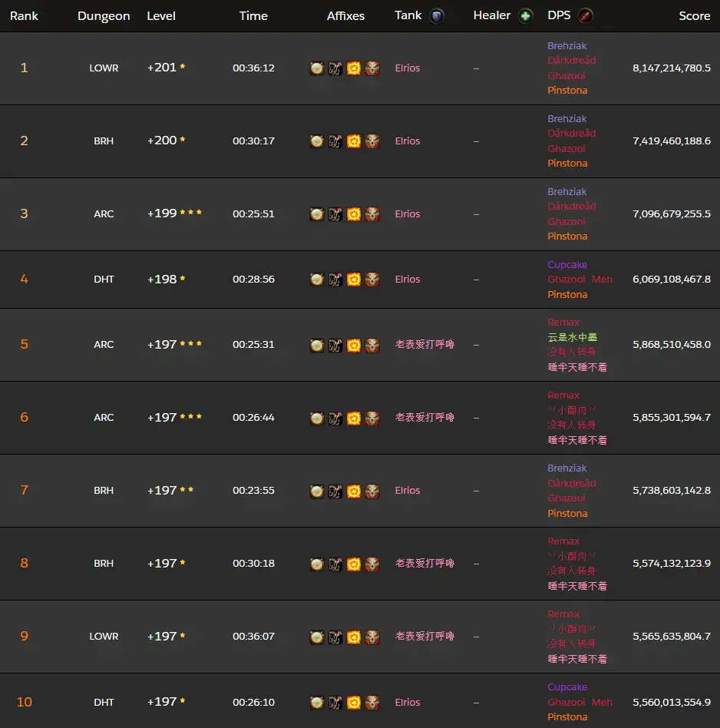Click the Tank shield role icon
Screen dimensions: 720x728
coord(437,16)
